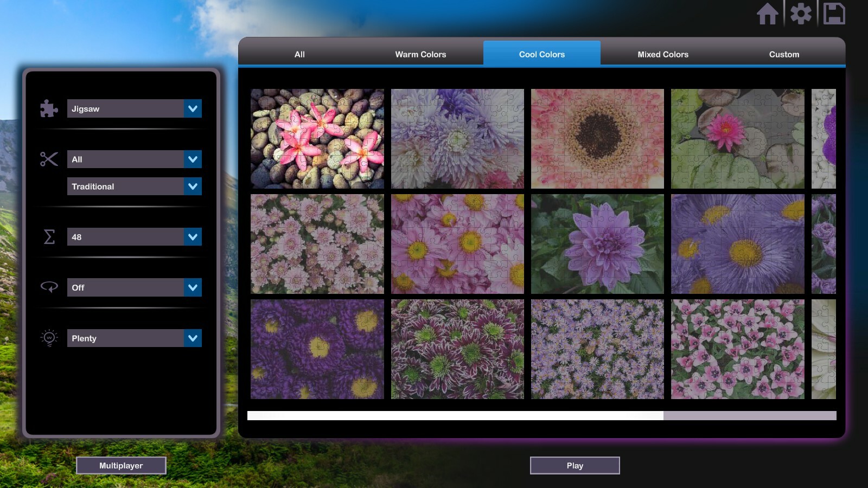Viewport: 868px width, 488px height.
Task: Switch to the Mixed Colors tab
Action: [x=662, y=54]
